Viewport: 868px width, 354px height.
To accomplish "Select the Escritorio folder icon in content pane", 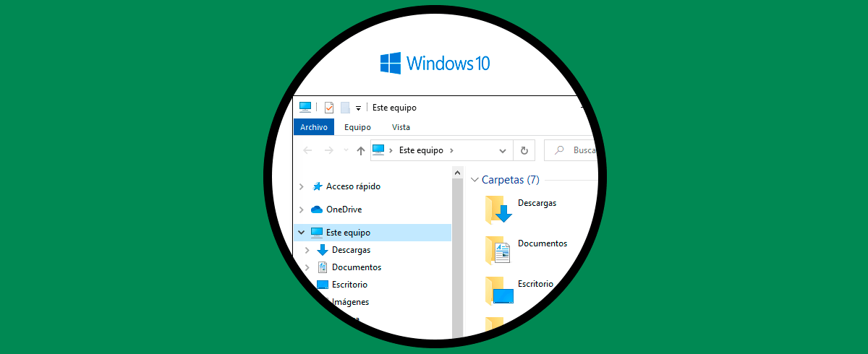I will pyautogui.click(x=499, y=290).
